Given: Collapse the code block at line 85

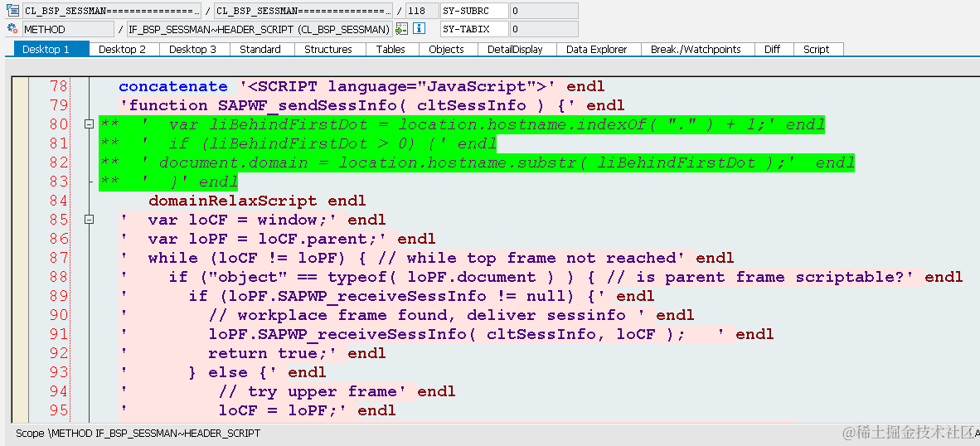Looking at the screenshot, I should click(x=89, y=220).
